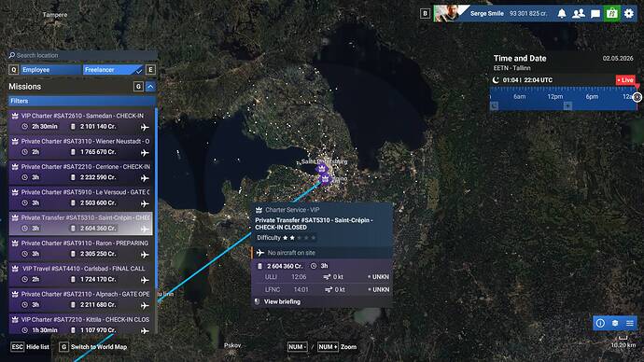Click NUM + zoom in key
Image resolution: width=644 pixels, height=362 pixels.
pos(328,347)
